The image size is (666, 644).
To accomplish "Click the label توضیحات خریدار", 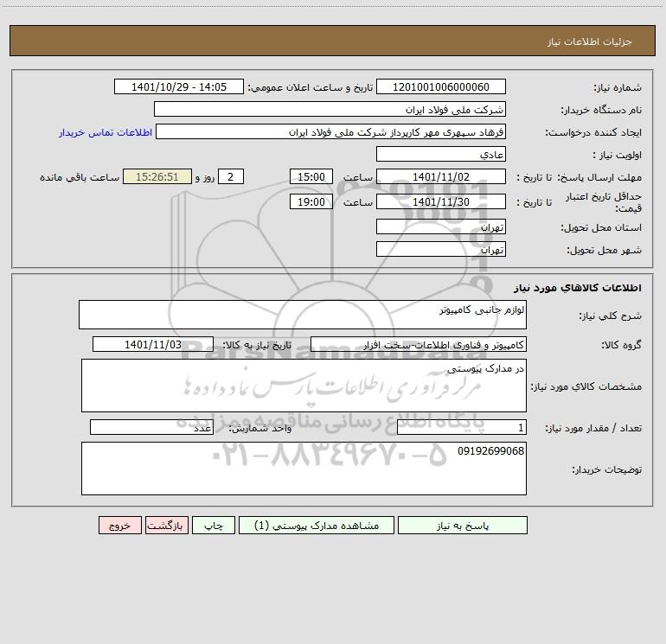I will click(606, 469).
